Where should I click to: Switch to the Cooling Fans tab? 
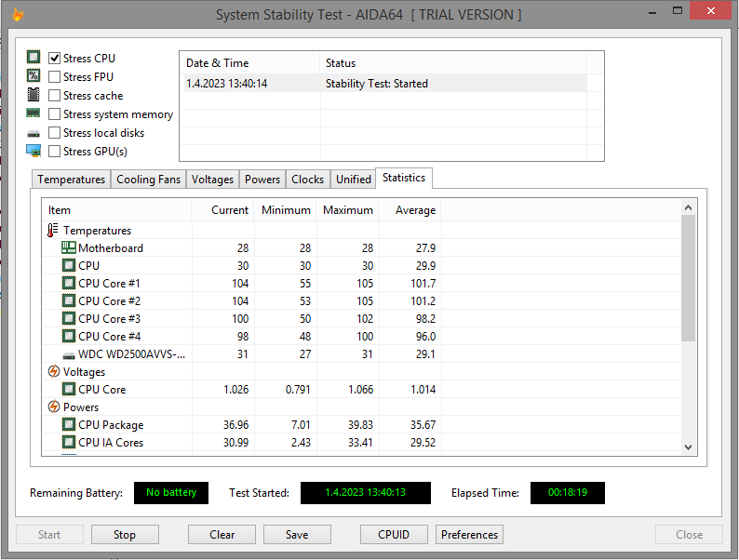coord(149,180)
